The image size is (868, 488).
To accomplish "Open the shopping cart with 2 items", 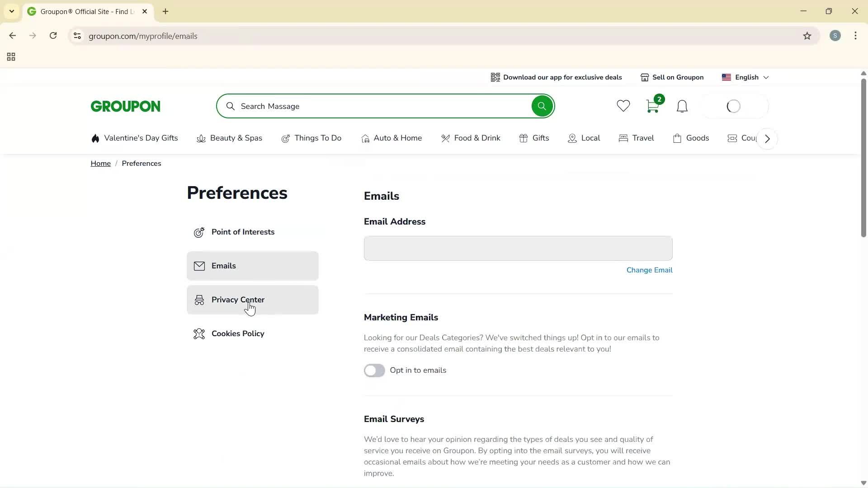I will pyautogui.click(x=652, y=106).
